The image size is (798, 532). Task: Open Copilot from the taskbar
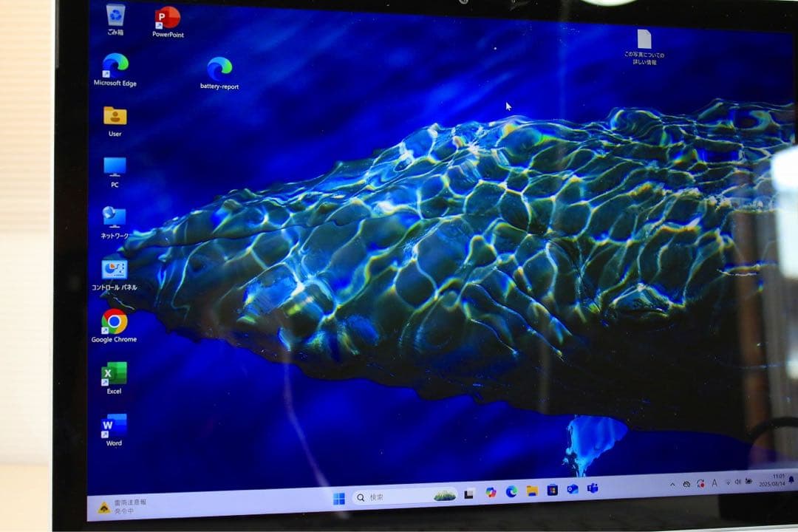[x=492, y=492]
